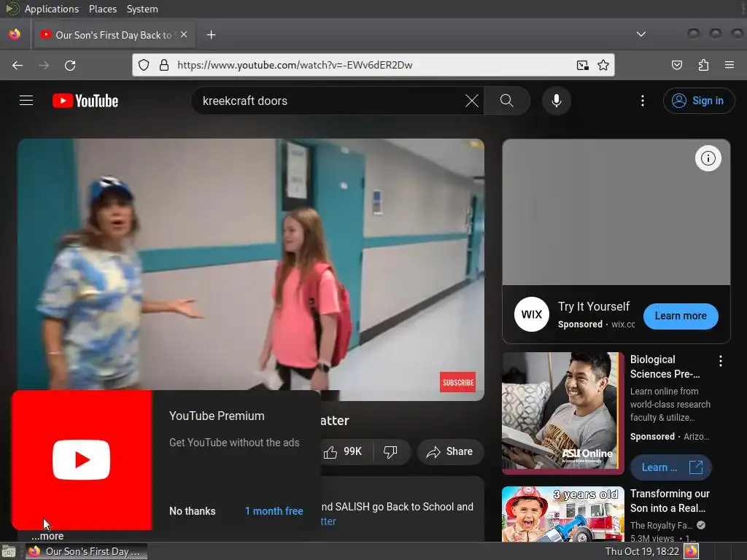Click Learn more on Wix ad
This screenshot has width=747, height=560.
tap(681, 316)
